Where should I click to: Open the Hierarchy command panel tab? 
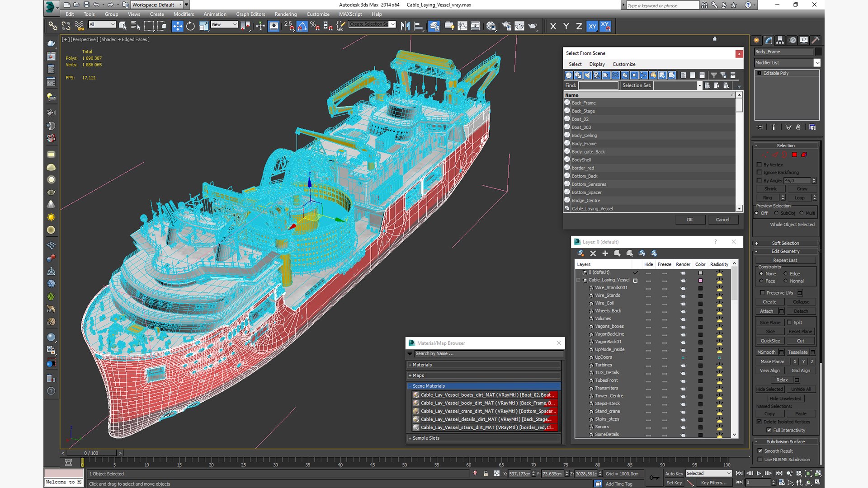[780, 40]
